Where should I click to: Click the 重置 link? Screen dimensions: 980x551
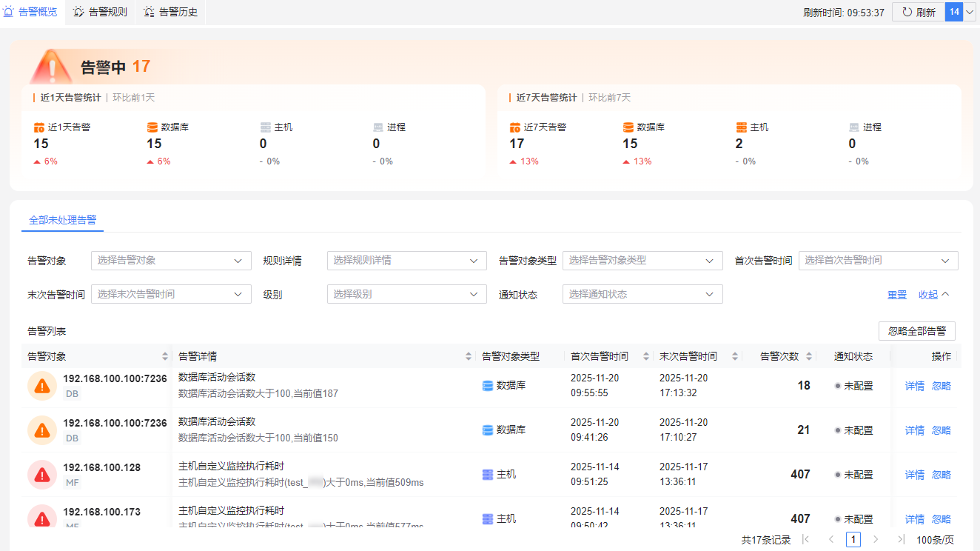point(897,295)
